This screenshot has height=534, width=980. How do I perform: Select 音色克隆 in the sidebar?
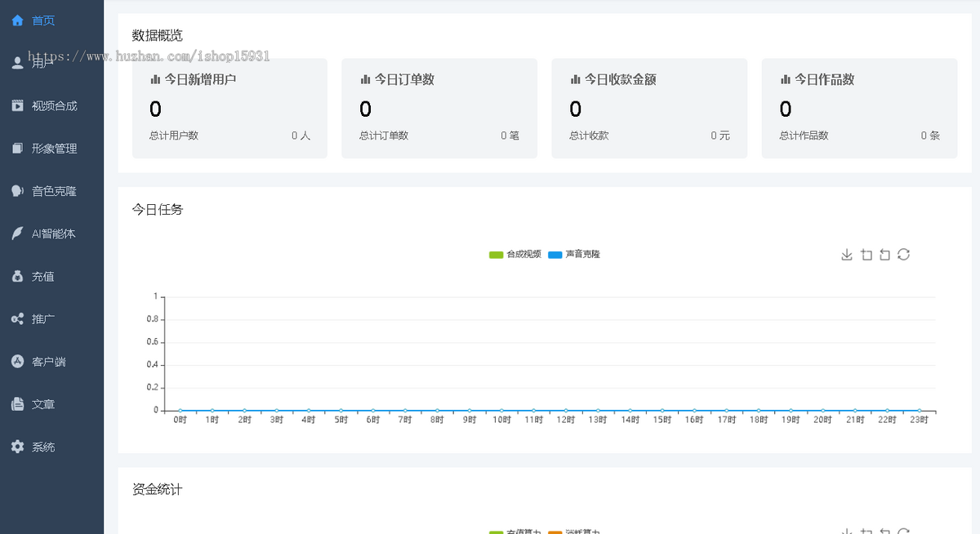[x=54, y=191]
